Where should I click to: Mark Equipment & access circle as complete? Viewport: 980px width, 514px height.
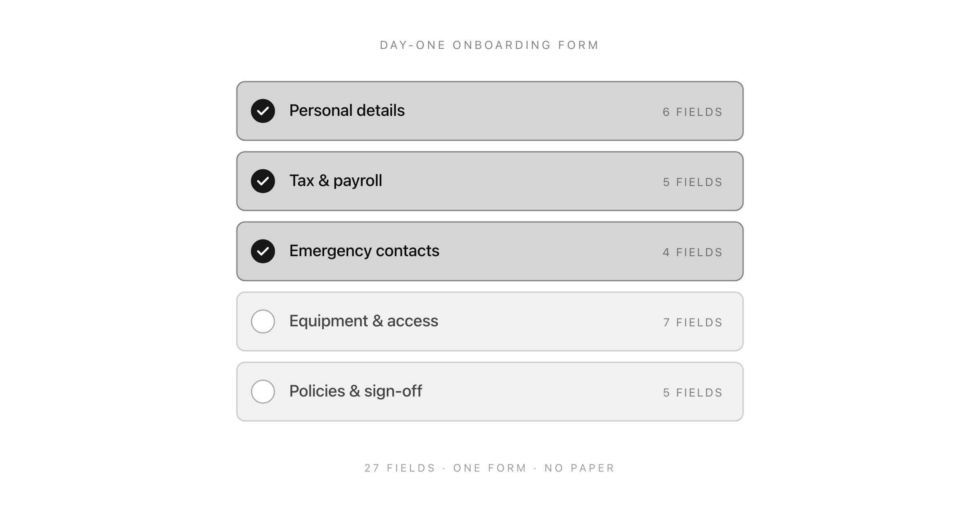263,321
